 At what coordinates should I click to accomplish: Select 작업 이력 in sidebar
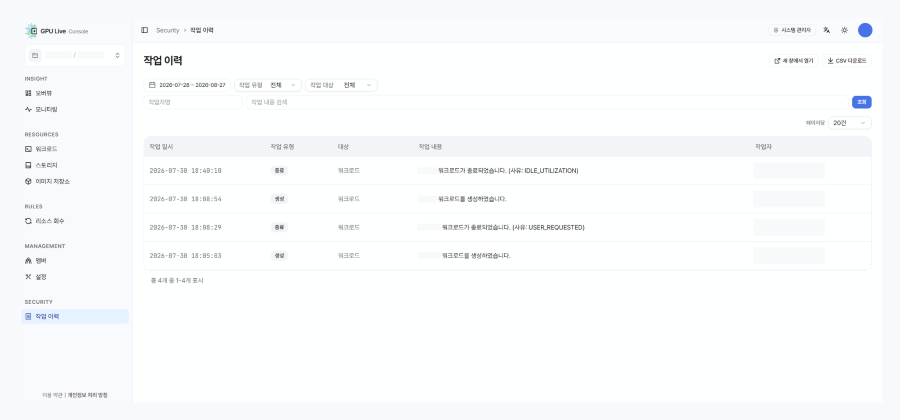click(75, 316)
